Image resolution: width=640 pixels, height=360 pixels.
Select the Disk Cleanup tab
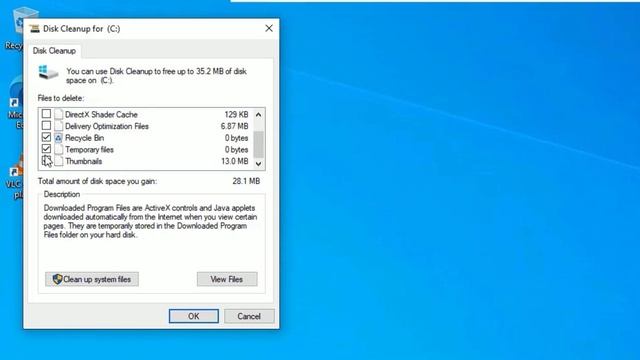tap(54, 51)
